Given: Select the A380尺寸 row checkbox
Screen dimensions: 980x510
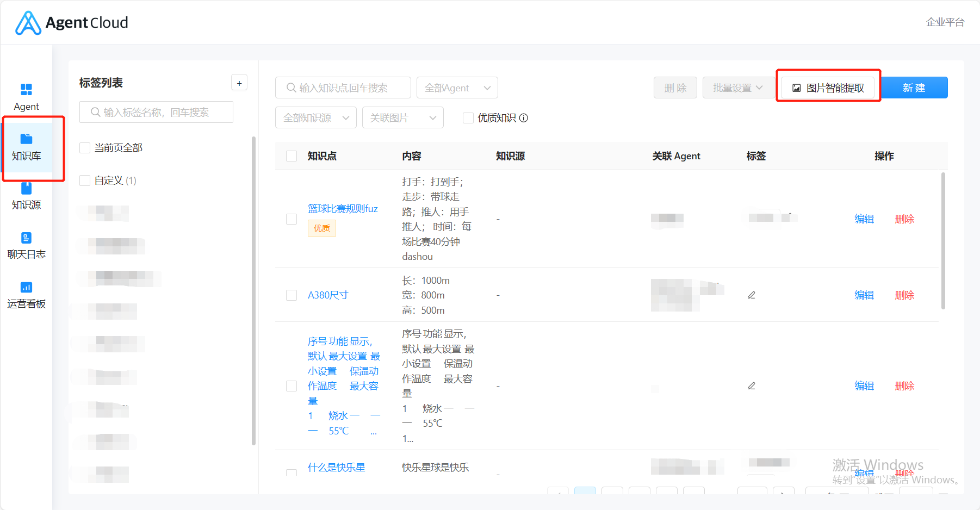Looking at the screenshot, I should point(291,295).
